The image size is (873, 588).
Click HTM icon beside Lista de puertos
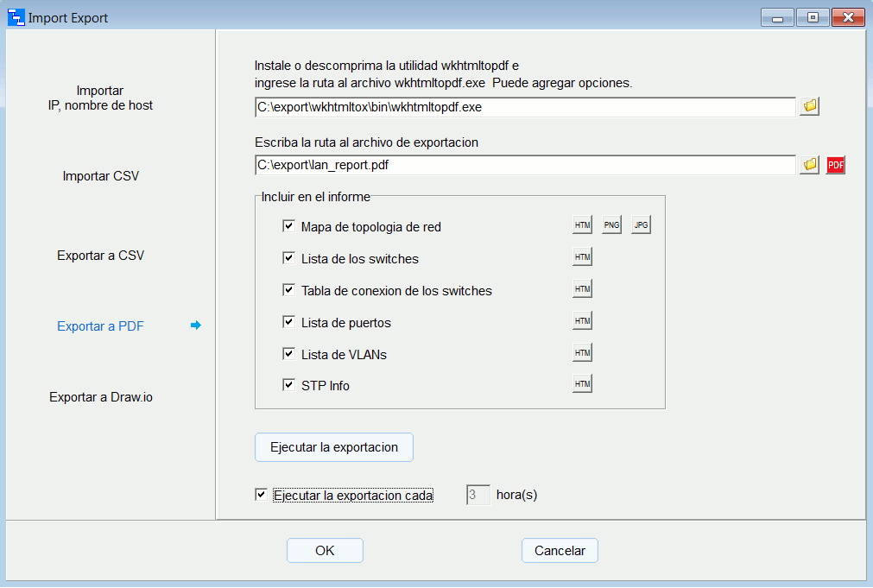pos(582,321)
